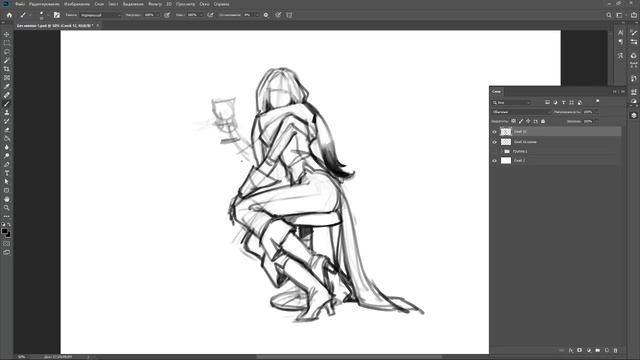Image resolution: width=640 pixels, height=360 pixels.
Task: Toggle layer filtering switch on
Action: point(597,101)
